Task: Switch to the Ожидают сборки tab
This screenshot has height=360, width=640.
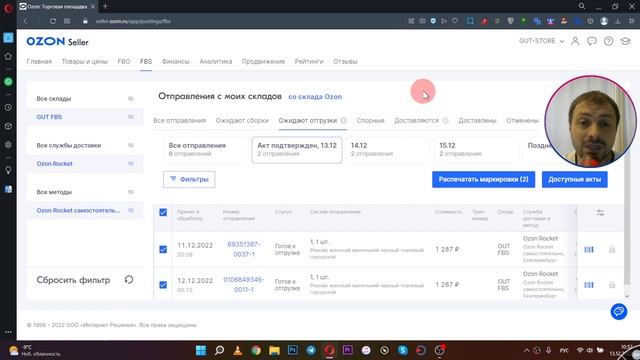Action: pos(242,120)
